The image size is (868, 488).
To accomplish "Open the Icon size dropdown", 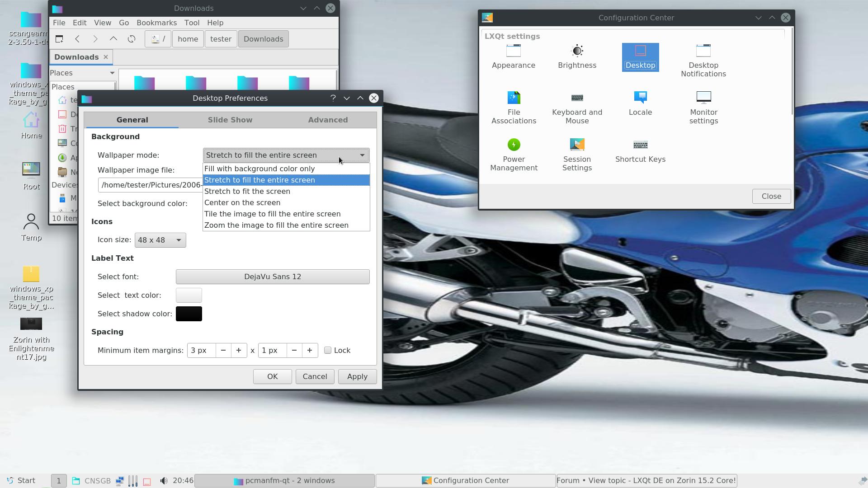I will pyautogui.click(x=160, y=240).
